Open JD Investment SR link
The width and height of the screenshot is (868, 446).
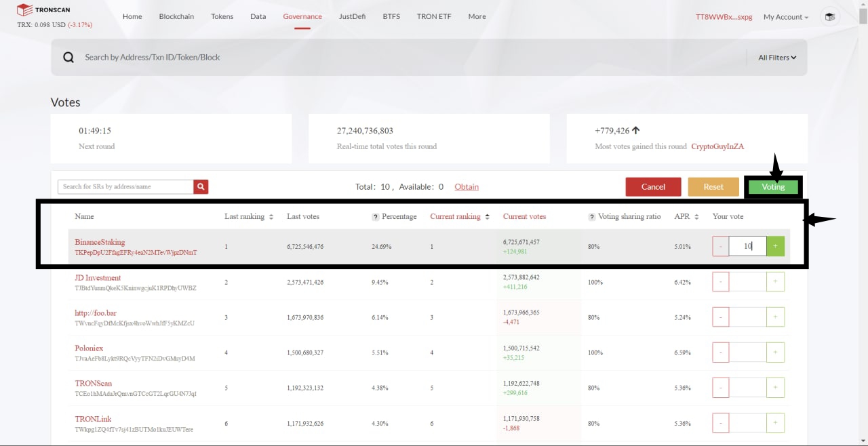pos(98,278)
